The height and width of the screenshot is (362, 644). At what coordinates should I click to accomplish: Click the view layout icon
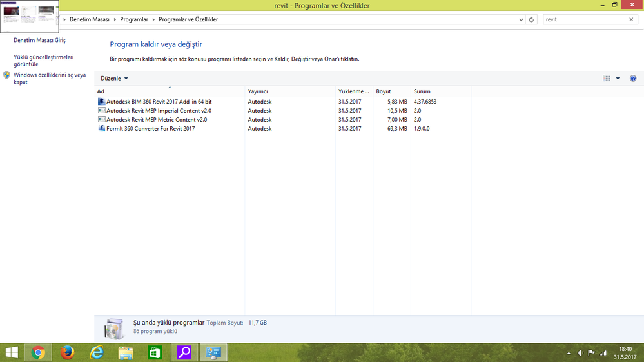607,78
